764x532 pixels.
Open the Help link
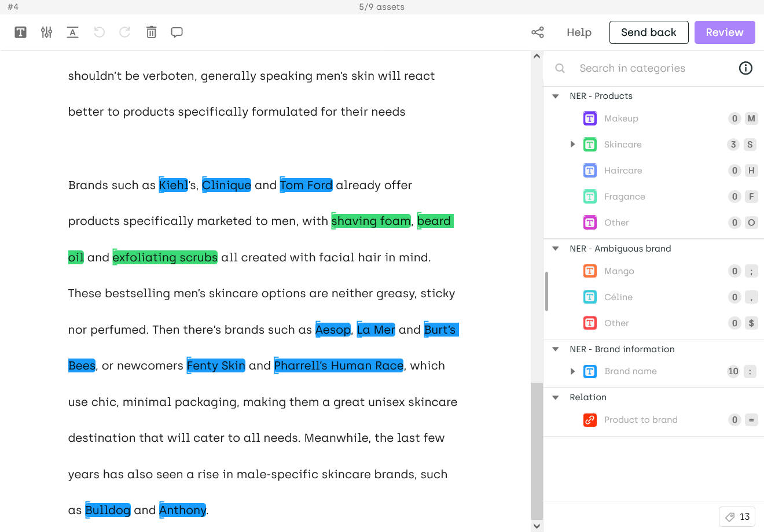579,32
